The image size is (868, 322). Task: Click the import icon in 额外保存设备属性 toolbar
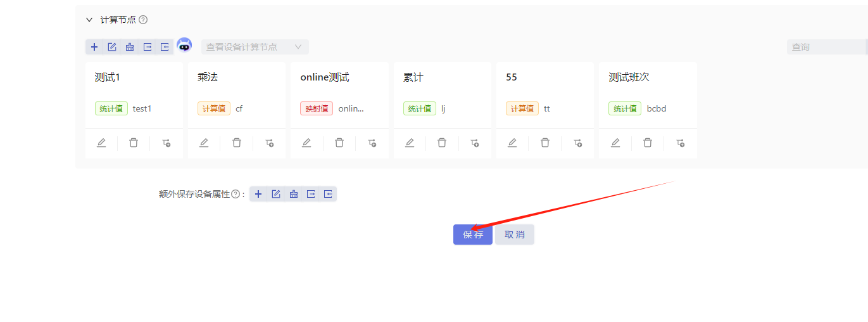click(328, 194)
